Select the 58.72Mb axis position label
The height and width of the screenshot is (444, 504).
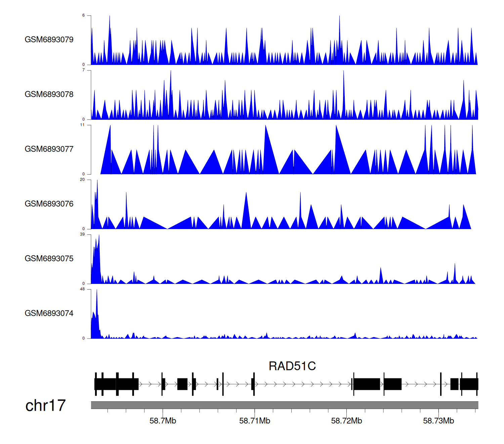tap(346, 421)
